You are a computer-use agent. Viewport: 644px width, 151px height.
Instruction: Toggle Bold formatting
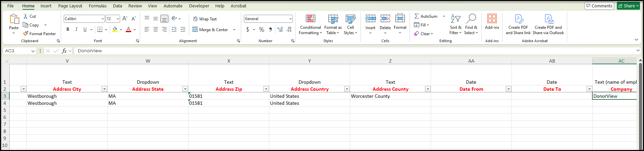coord(68,29)
